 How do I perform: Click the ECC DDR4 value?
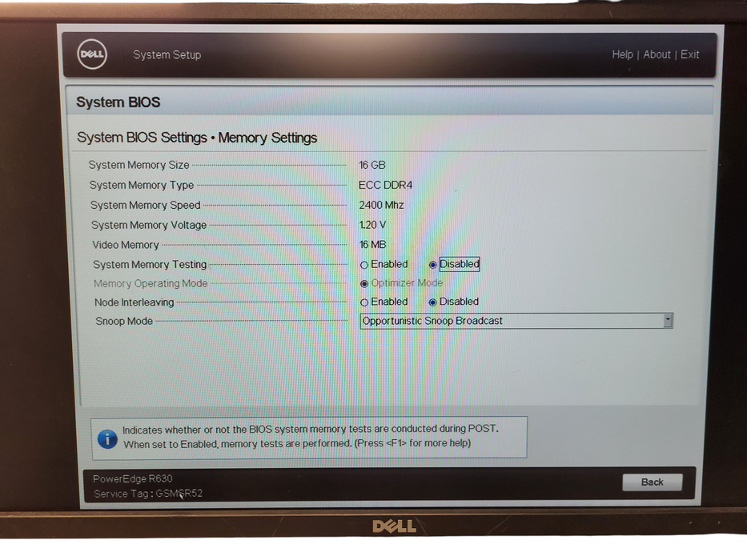point(385,185)
